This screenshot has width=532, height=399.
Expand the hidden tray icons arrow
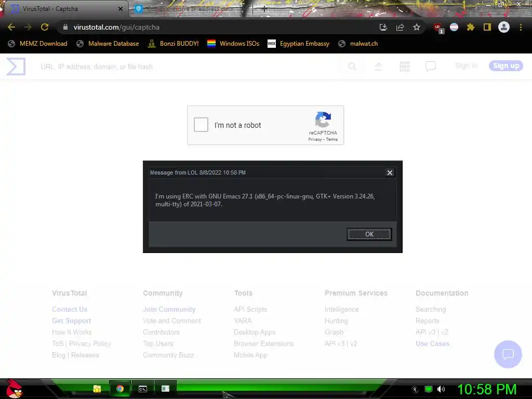pyautogui.click(x=415, y=390)
